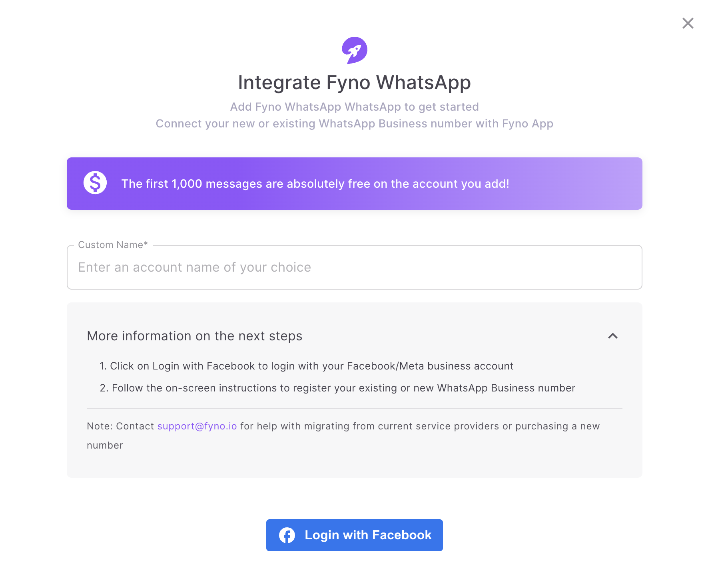The width and height of the screenshot is (710, 588).
Task: Close the Integrate Fyno WhatsApp dialog
Action: tap(688, 23)
